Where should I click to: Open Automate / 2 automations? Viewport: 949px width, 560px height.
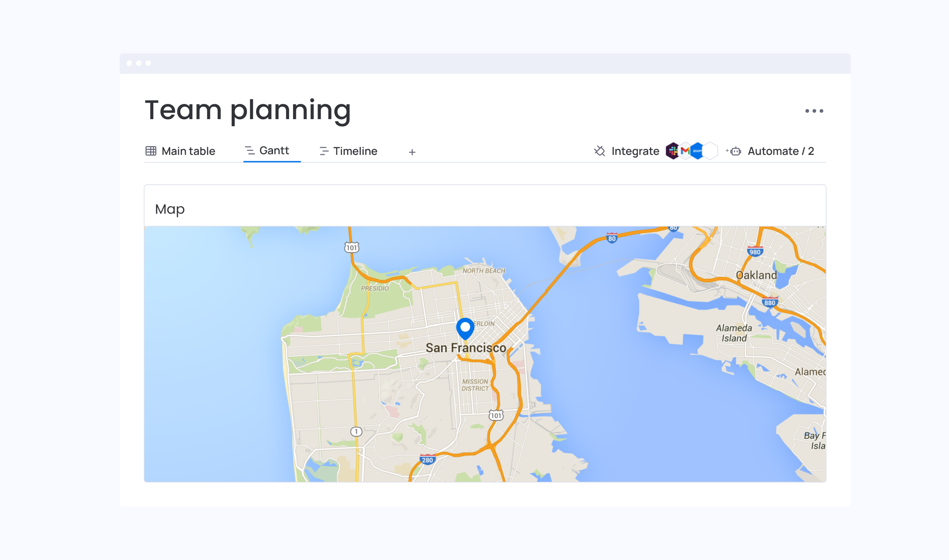pos(780,151)
